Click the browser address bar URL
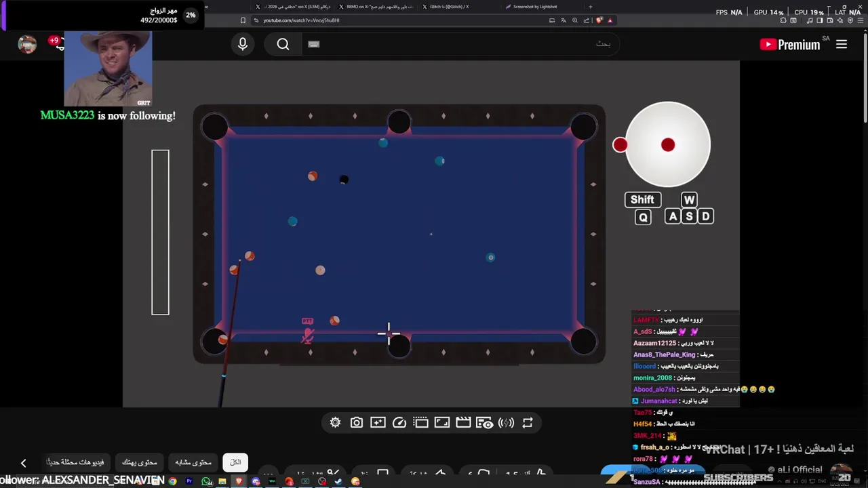 tap(302, 20)
